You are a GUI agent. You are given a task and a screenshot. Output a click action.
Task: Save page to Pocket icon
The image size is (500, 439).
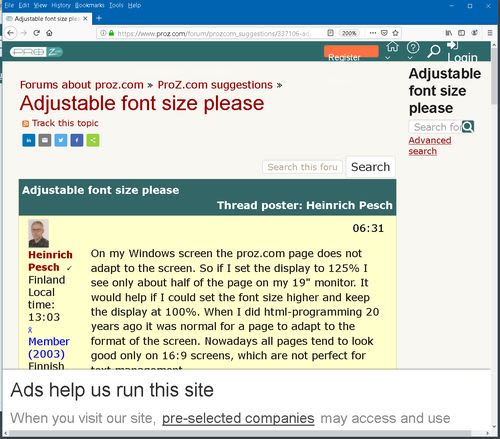pyautogui.click(x=384, y=33)
